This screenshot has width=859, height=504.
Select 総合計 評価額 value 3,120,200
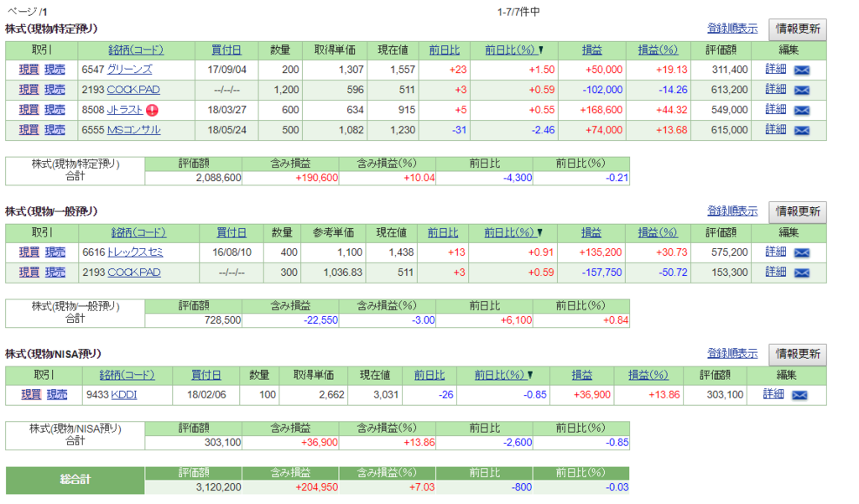pos(219,487)
